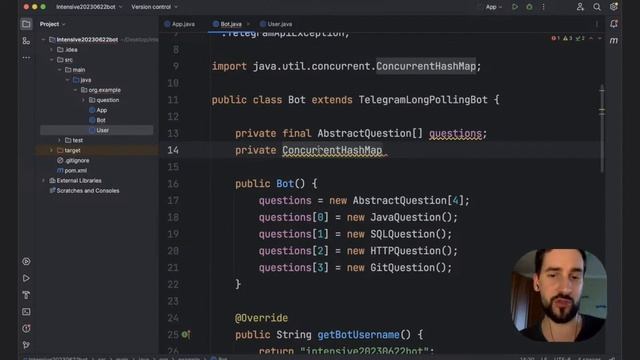The width and height of the screenshot is (640, 360).
Task: Expand the question package
Action: 83,100
